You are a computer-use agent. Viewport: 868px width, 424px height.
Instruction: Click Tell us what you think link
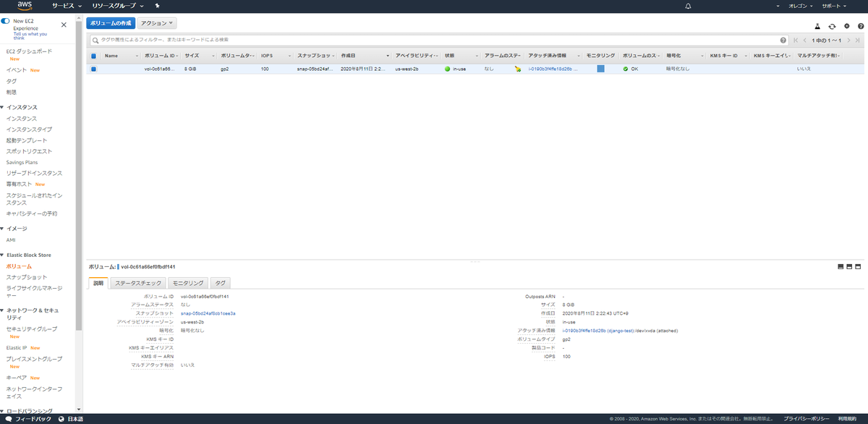[30, 36]
